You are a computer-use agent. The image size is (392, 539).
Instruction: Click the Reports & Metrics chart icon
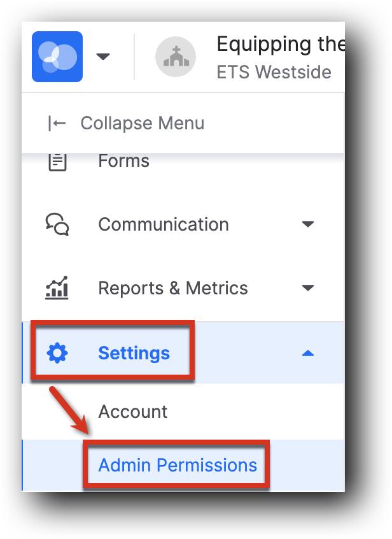click(x=57, y=287)
